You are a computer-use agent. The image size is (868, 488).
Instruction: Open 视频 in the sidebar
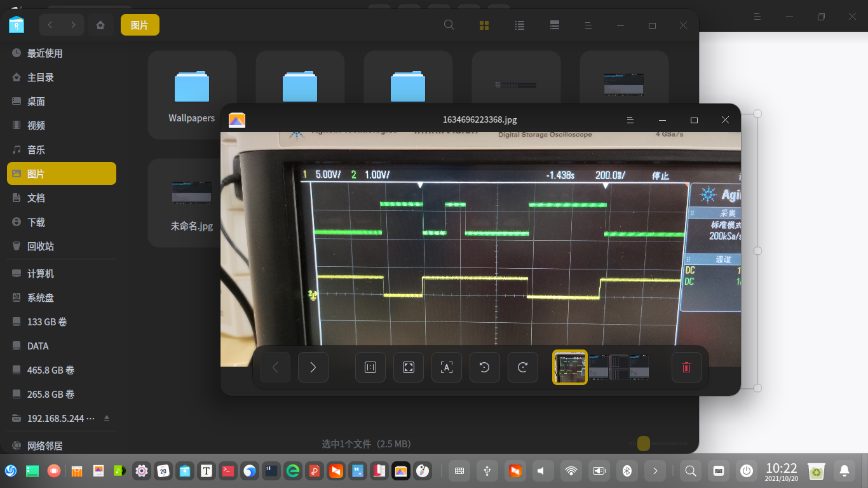coord(62,126)
